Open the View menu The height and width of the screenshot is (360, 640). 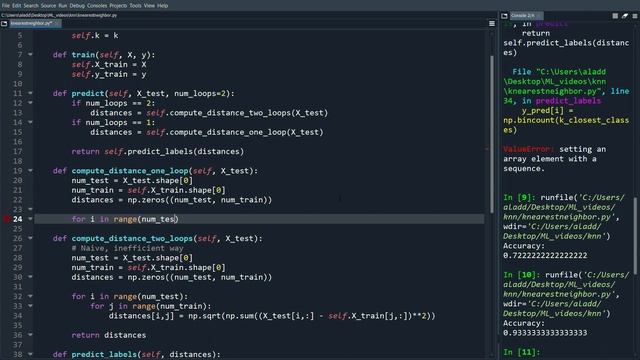pyautogui.click(x=149, y=6)
